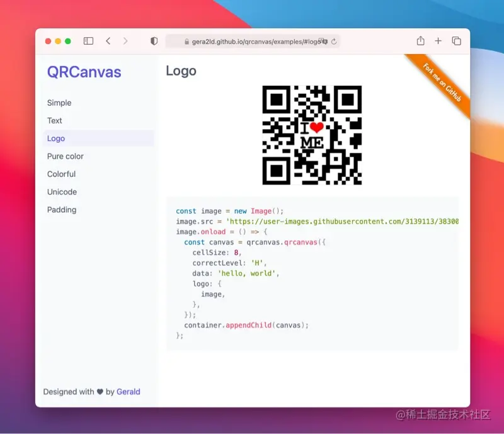504x434 pixels.
Task: Click the image.src URL string in code
Action: [343, 222]
